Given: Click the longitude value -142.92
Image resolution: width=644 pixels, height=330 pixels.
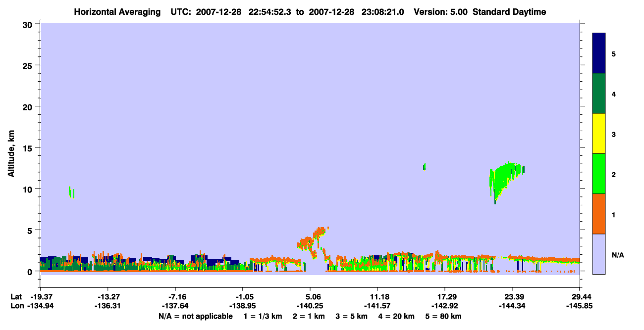Looking at the screenshot, I should [445, 306].
